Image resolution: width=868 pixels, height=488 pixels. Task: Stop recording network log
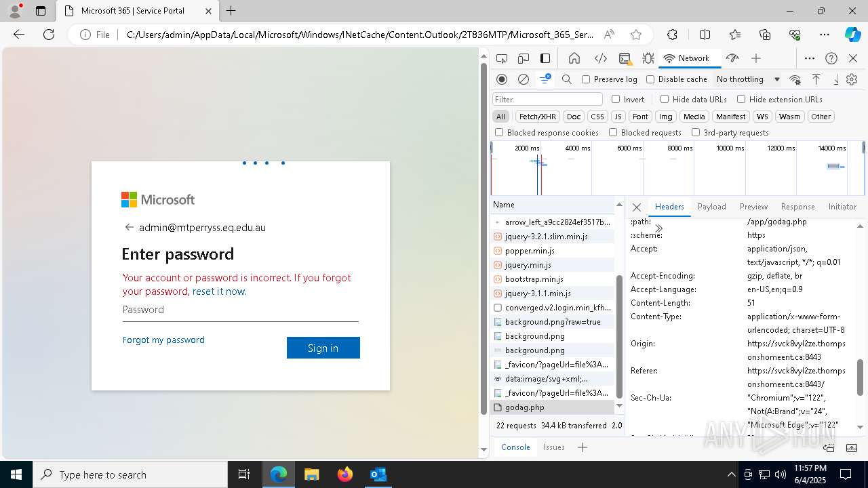502,79
